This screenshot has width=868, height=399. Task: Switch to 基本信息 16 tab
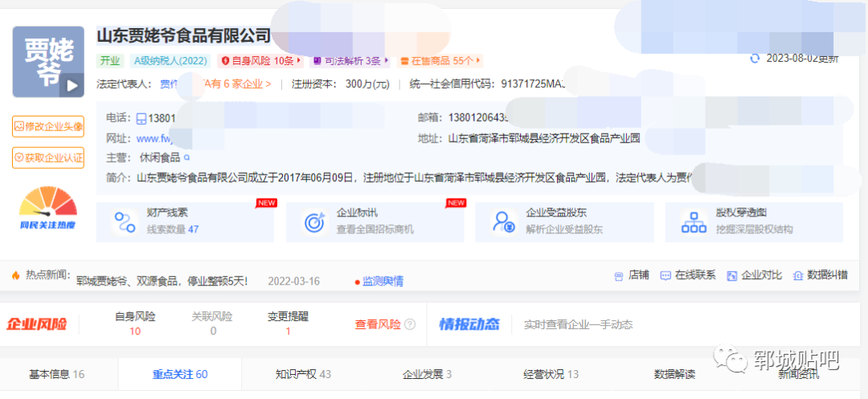pos(56,374)
